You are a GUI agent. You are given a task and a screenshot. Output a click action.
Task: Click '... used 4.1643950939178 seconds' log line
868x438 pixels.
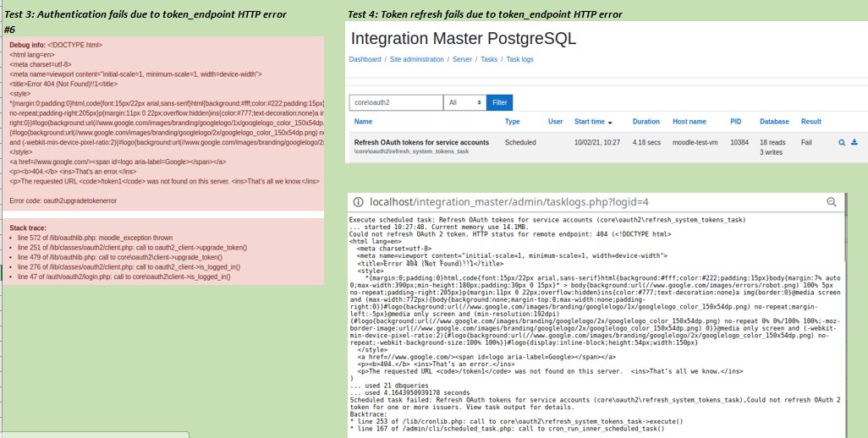coord(409,392)
